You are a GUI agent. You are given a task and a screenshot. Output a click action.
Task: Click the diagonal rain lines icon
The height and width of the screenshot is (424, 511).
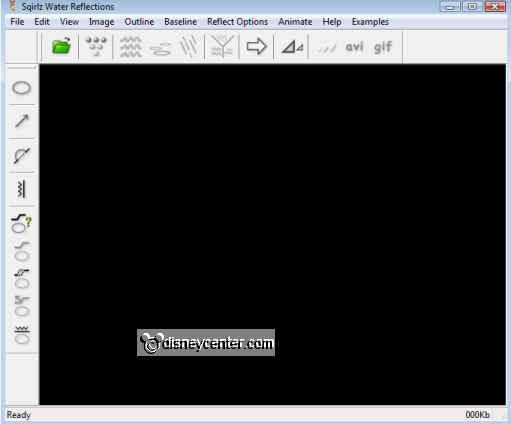(x=189, y=47)
